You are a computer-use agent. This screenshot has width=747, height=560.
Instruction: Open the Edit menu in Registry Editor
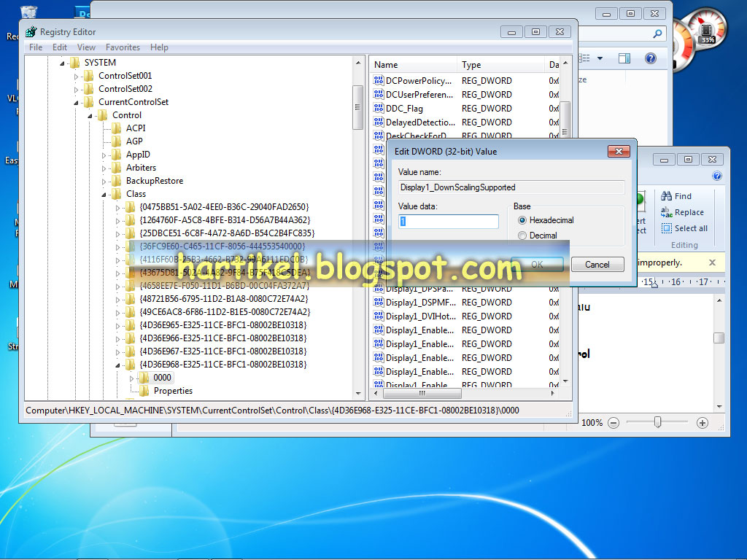(x=60, y=47)
